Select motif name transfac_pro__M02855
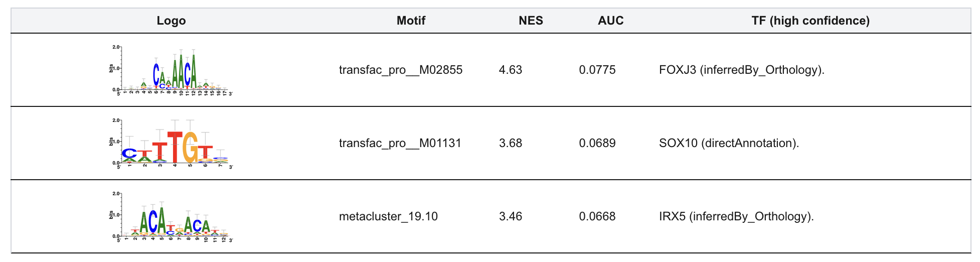This screenshot has width=980, height=262. click(400, 70)
